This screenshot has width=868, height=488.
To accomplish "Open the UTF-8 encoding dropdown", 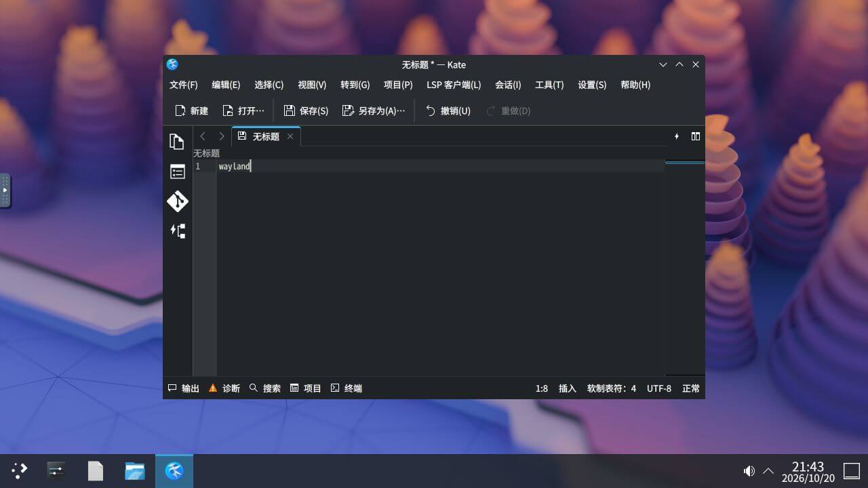I will pos(659,388).
